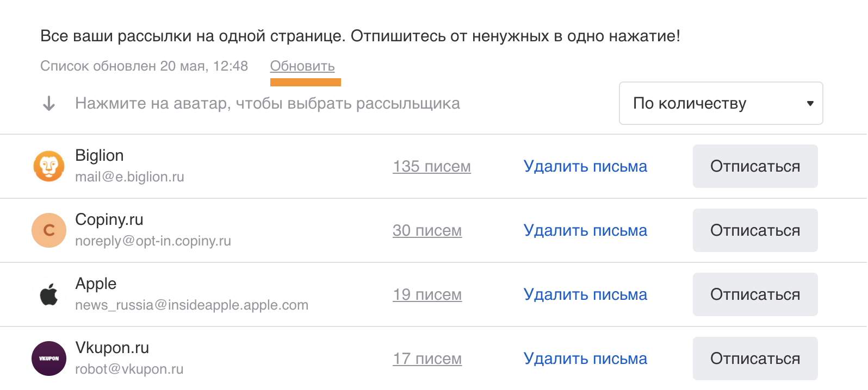Click the down arrow hint icon

point(49,103)
